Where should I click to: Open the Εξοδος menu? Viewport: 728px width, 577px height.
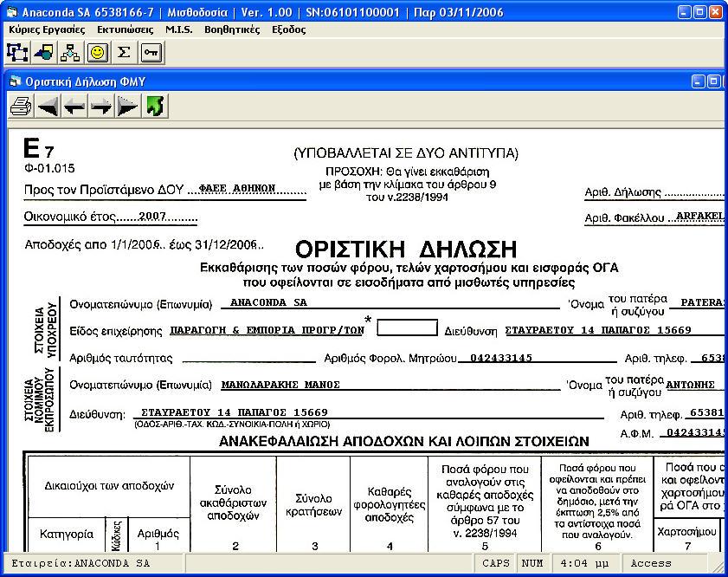click(289, 29)
